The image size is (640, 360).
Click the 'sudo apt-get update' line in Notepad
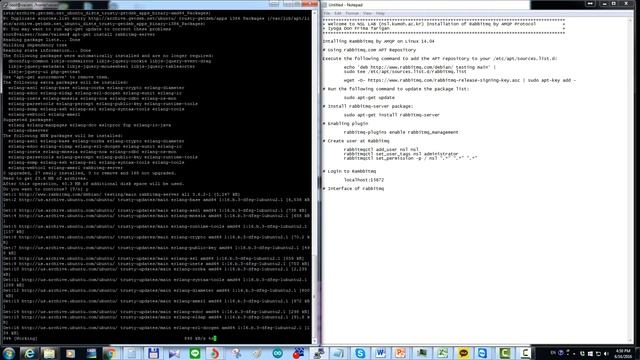[369, 98]
